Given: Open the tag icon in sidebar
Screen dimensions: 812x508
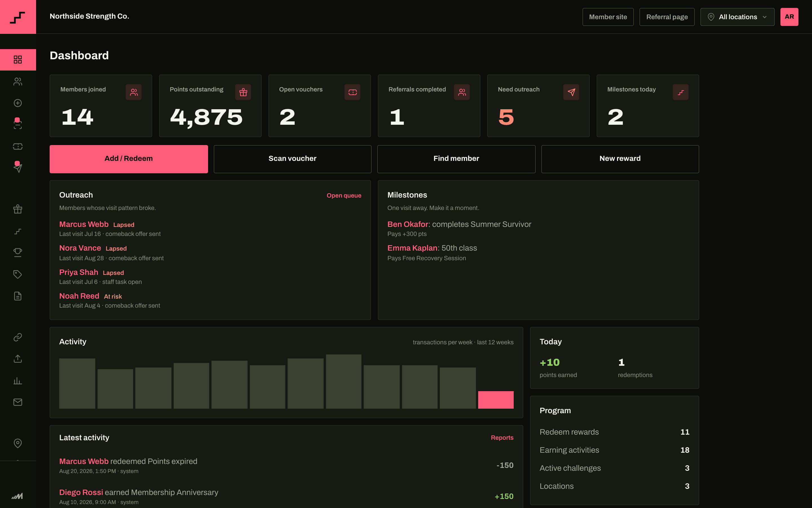Looking at the screenshot, I should [18, 274].
